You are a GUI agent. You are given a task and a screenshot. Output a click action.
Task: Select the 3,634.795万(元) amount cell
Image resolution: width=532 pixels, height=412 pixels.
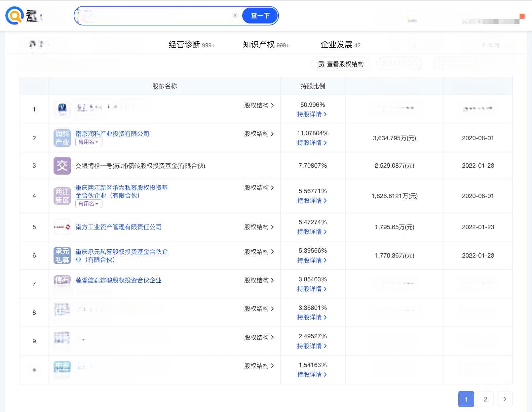395,138
